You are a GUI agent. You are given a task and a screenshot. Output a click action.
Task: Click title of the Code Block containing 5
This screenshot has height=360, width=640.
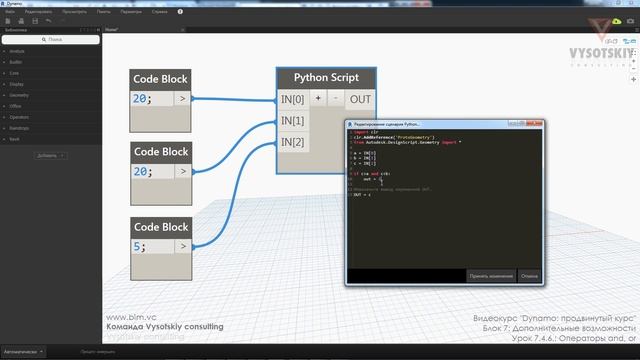pyautogui.click(x=161, y=227)
